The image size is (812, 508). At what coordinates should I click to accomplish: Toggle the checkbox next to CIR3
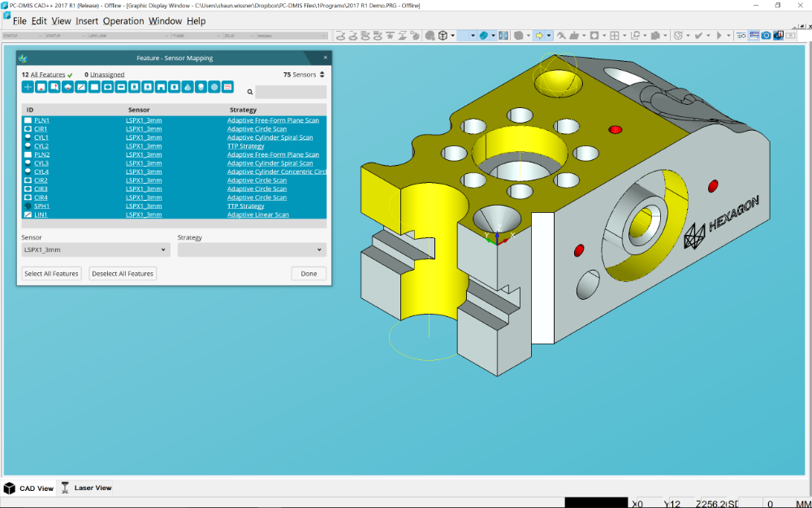(x=27, y=188)
